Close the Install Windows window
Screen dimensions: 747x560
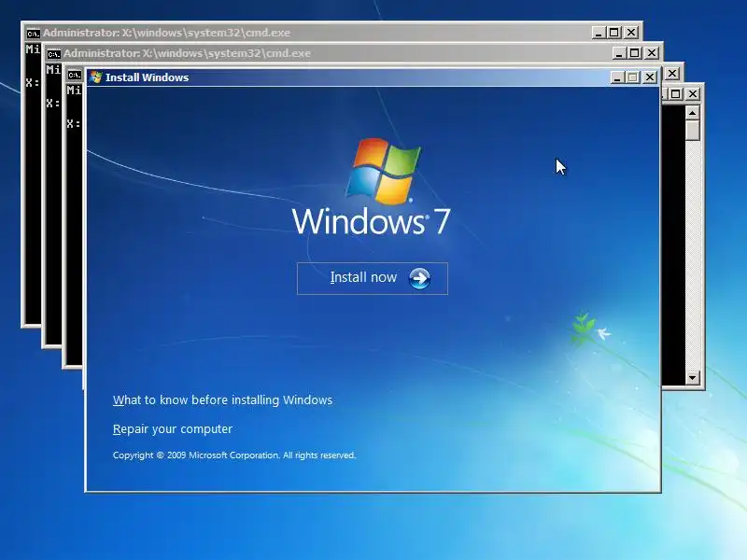[649, 77]
